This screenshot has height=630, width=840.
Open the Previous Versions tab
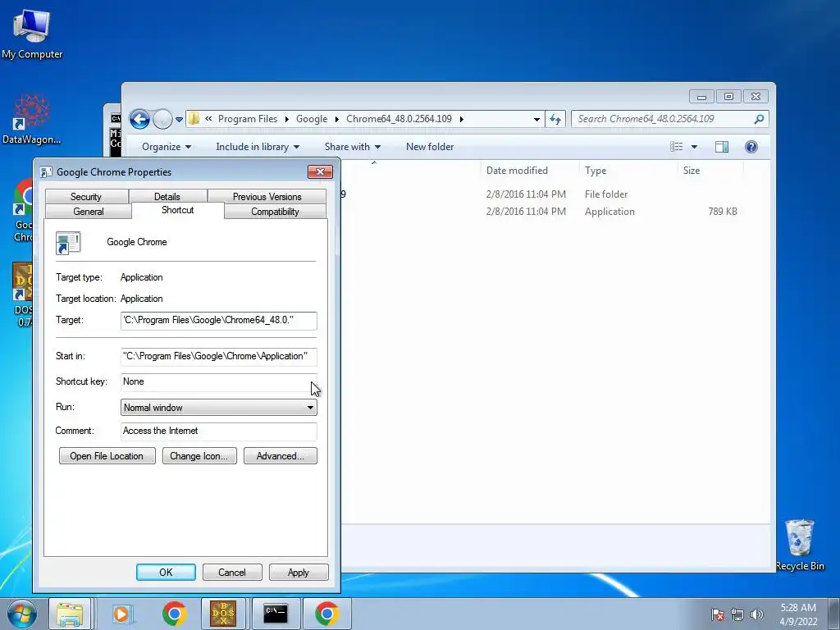(x=267, y=197)
